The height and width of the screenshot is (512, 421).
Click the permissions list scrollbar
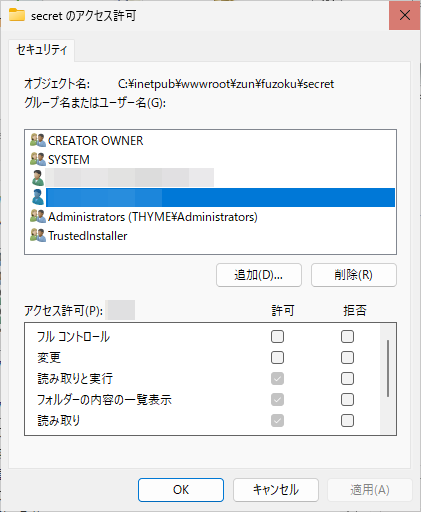click(388, 368)
